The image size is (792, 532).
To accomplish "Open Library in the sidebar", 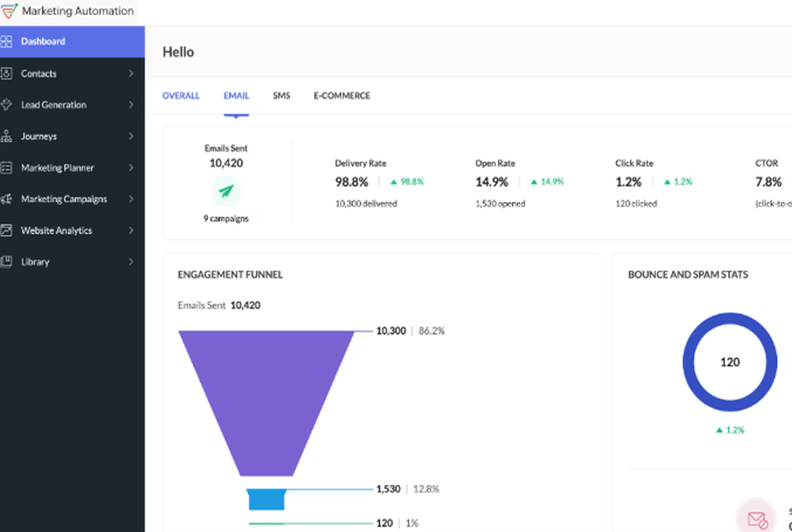I will click(x=72, y=261).
